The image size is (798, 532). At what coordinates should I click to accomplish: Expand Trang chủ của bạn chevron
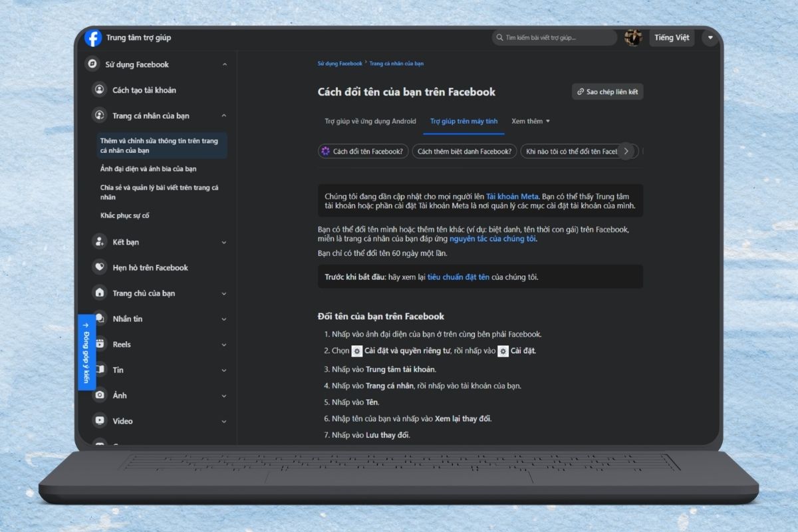point(224,293)
